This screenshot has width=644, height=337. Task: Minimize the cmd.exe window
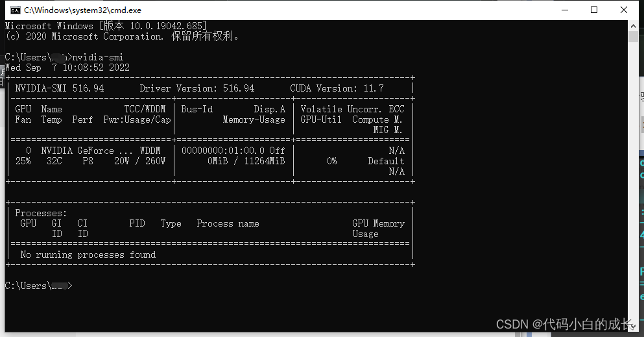(x=565, y=10)
